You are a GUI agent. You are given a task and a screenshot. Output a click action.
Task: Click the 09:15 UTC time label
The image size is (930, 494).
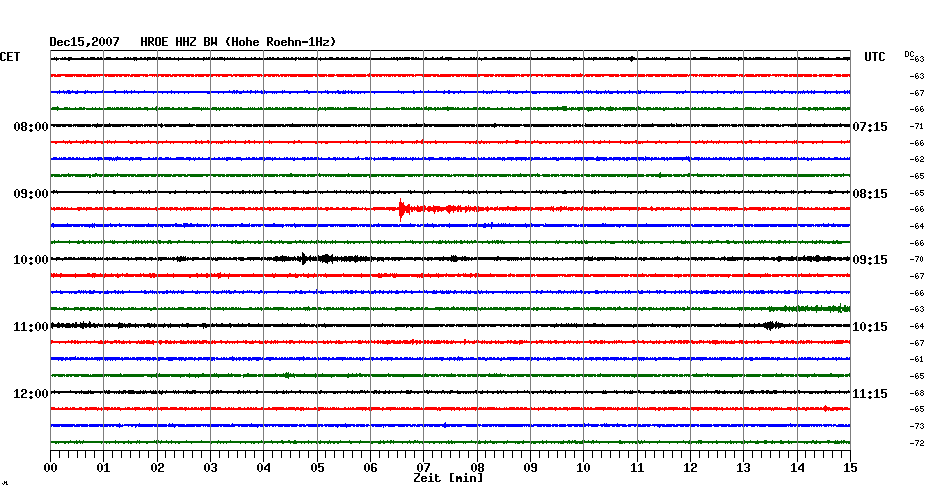[x=870, y=260]
